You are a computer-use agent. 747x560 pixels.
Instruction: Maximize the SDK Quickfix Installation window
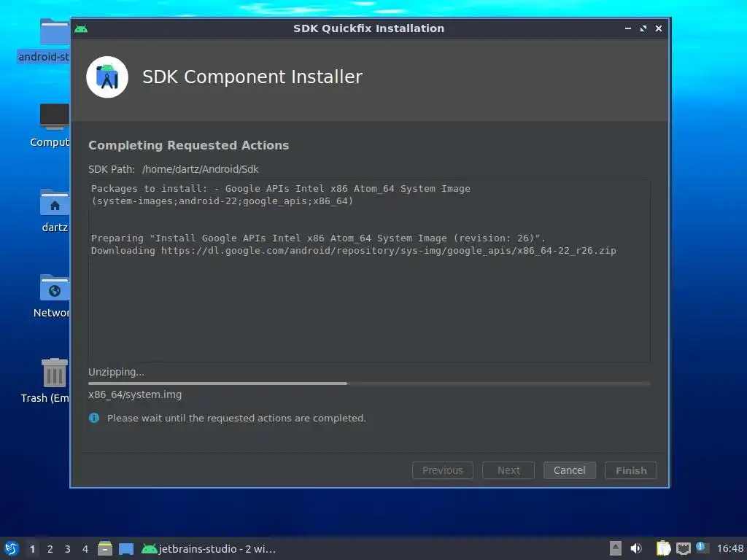pos(643,28)
